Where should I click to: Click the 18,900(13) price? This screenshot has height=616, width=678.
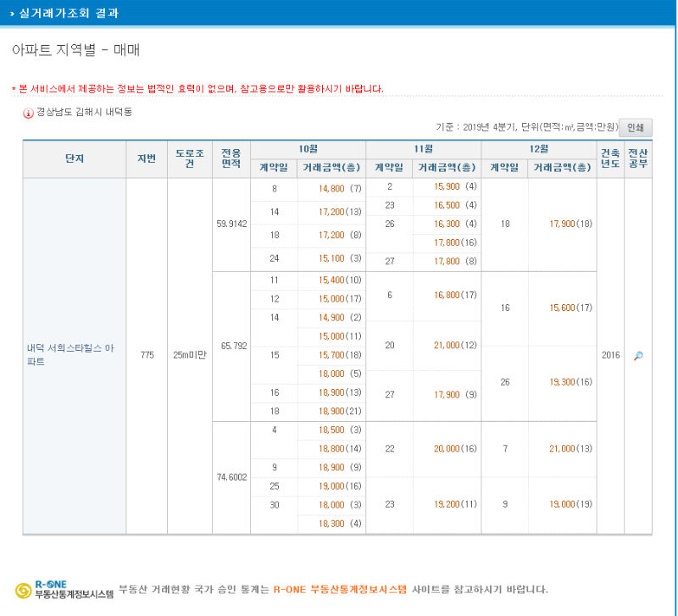pos(340,392)
